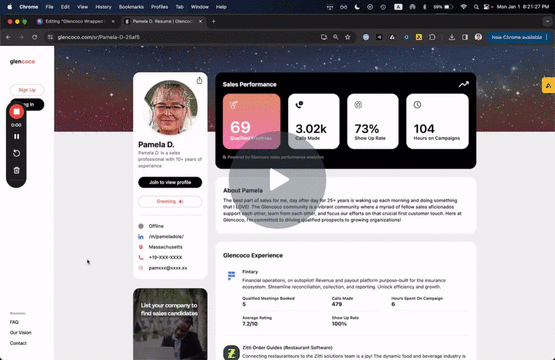Click the glencoco logo

point(22,62)
